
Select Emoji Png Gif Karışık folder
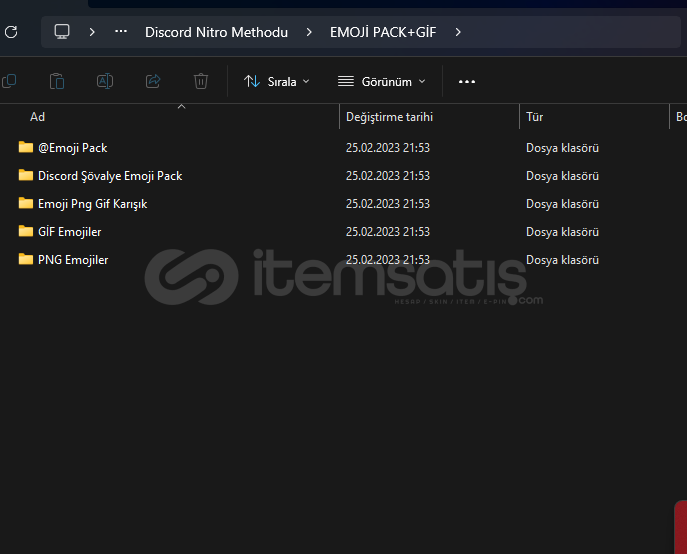[92, 204]
